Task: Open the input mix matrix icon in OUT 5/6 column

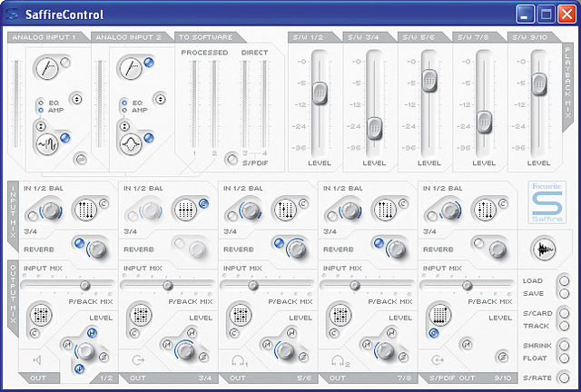Action: coord(285,210)
